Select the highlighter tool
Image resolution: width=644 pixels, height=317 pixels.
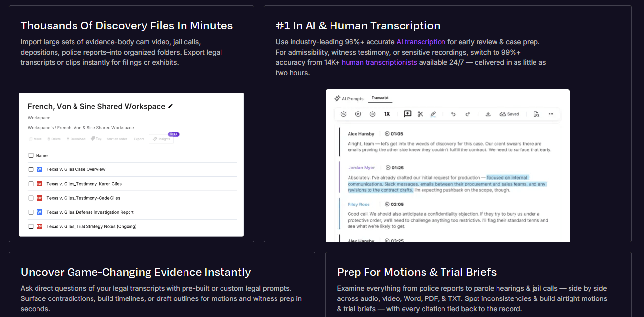[x=433, y=114]
